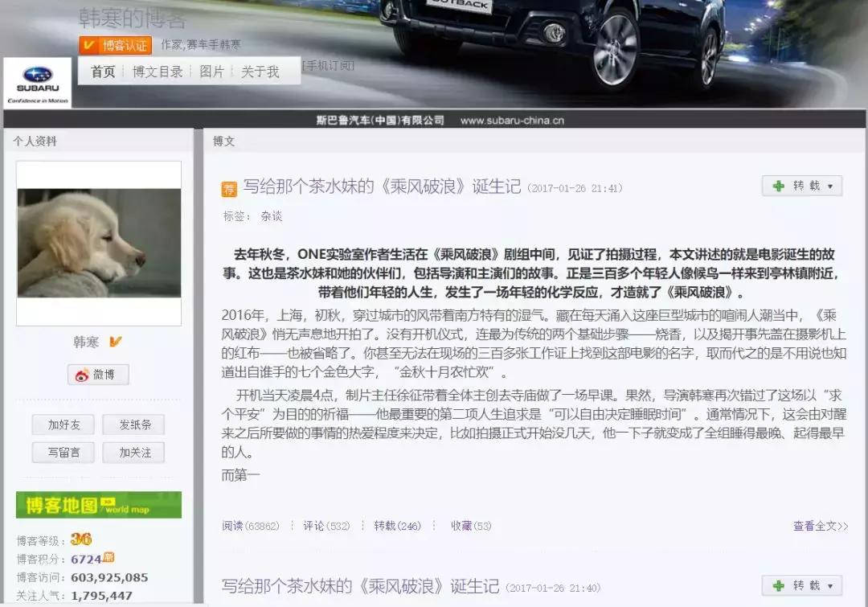The height and width of the screenshot is (607, 868).
Task: Open Han Han's Weibo via the 微博 icon
Action: [98, 375]
